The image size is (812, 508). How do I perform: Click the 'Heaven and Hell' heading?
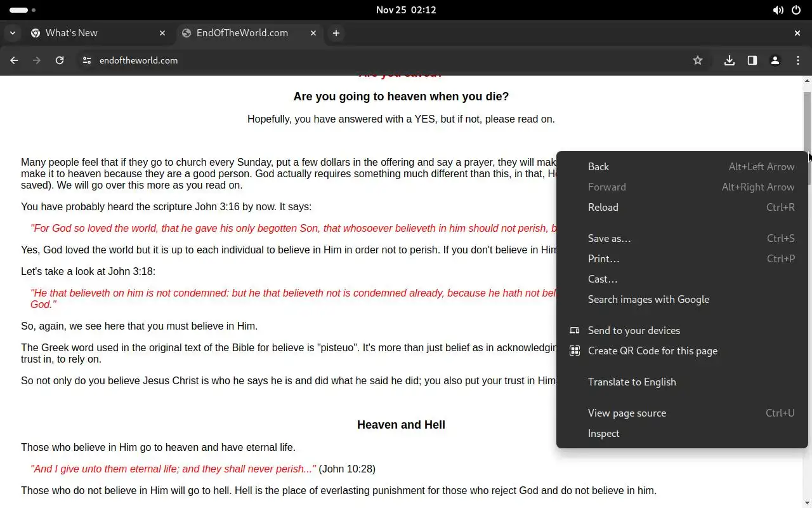[401, 425]
